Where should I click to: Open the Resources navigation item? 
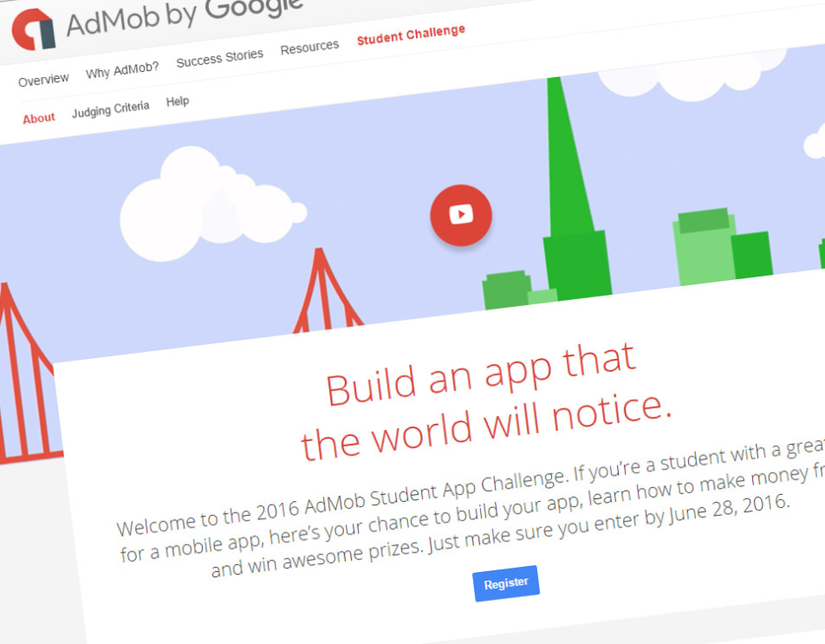pyautogui.click(x=309, y=46)
